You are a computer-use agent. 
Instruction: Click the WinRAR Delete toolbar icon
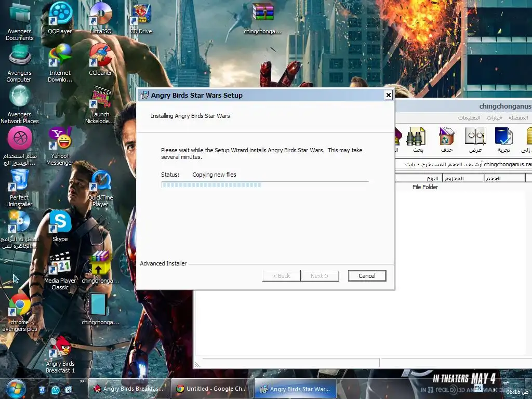pos(446,140)
